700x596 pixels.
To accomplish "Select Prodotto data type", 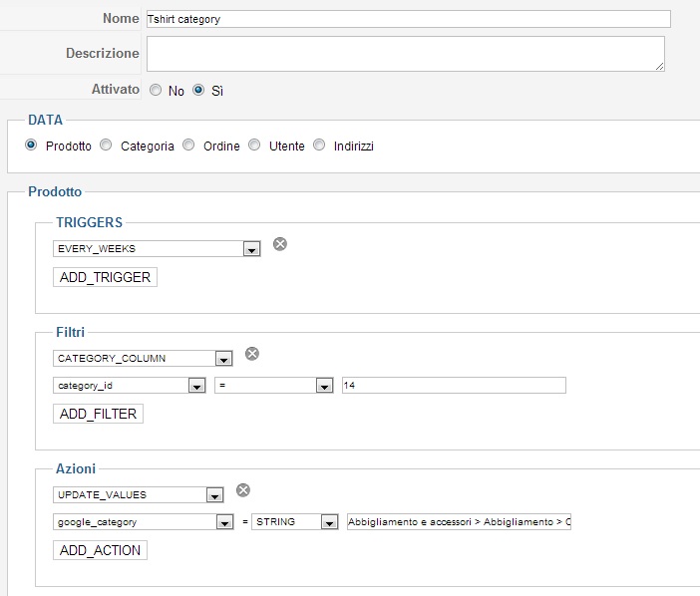I will click(32, 146).
